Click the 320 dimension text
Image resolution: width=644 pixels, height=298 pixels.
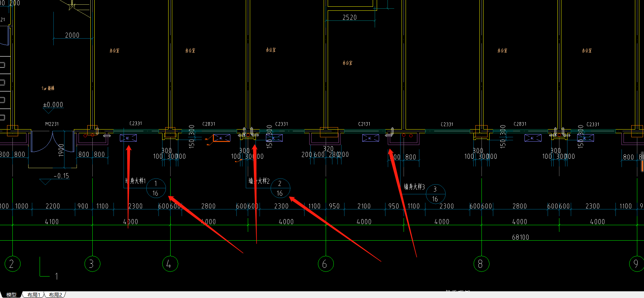(328, 149)
